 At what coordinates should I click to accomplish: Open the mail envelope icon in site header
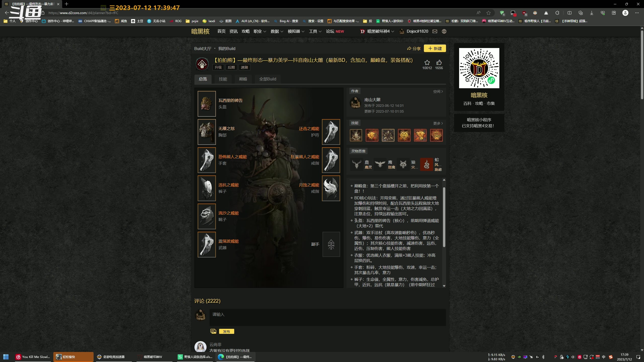435,31
